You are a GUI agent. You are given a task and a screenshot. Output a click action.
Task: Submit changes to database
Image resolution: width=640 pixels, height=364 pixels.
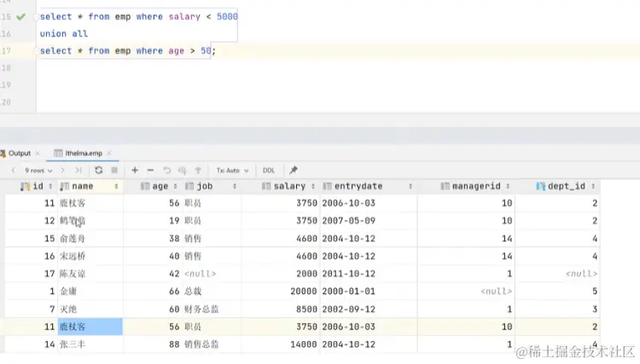coord(198,170)
